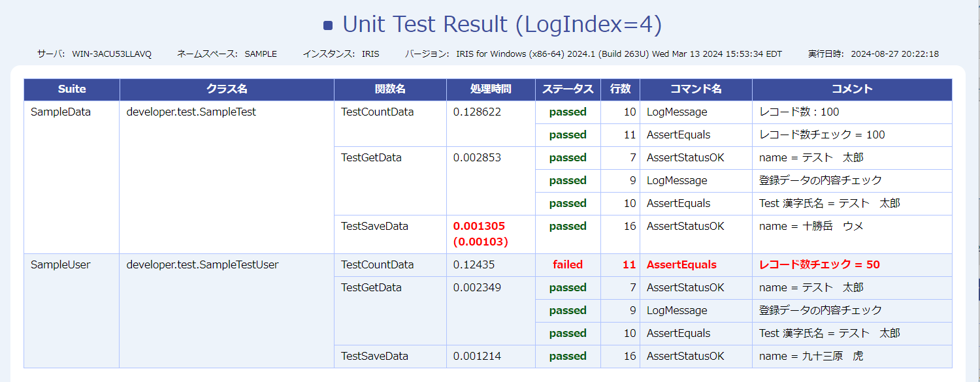Click the Suite column header

coord(72,89)
